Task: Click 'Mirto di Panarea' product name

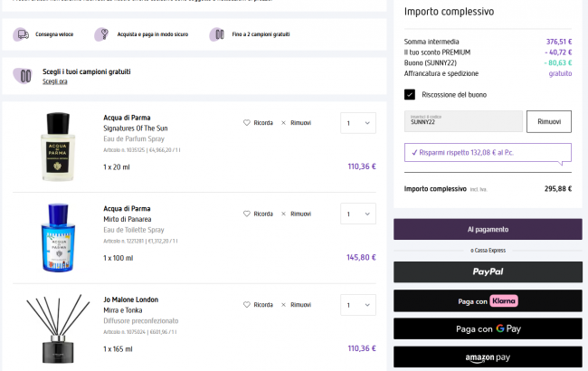Action: [x=128, y=219]
